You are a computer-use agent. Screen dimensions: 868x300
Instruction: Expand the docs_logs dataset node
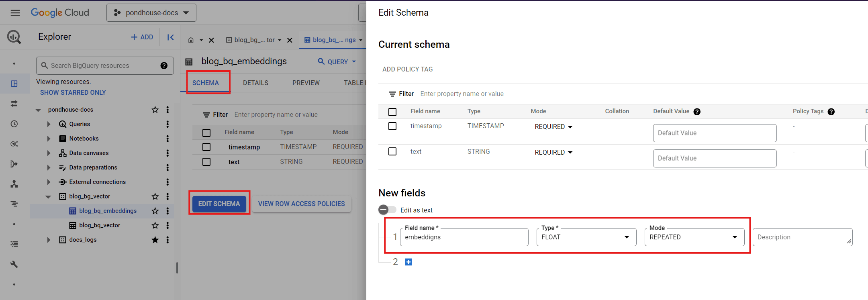click(x=49, y=240)
